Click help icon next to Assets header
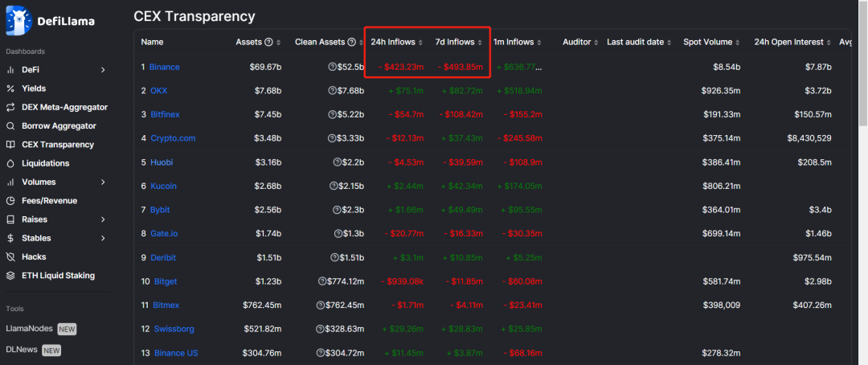Image resolution: width=868 pixels, height=365 pixels. 268,42
